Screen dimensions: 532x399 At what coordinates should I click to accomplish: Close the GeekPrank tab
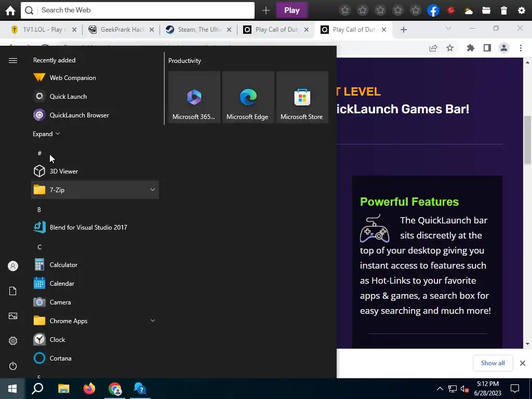click(x=152, y=30)
